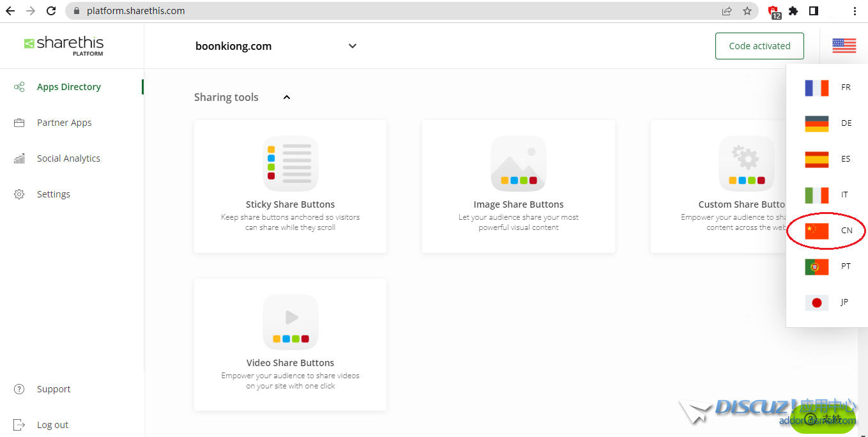Viewport: 868px width, 437px height.
Task: Select the French flag icon
Action: [x=817, y=88]
